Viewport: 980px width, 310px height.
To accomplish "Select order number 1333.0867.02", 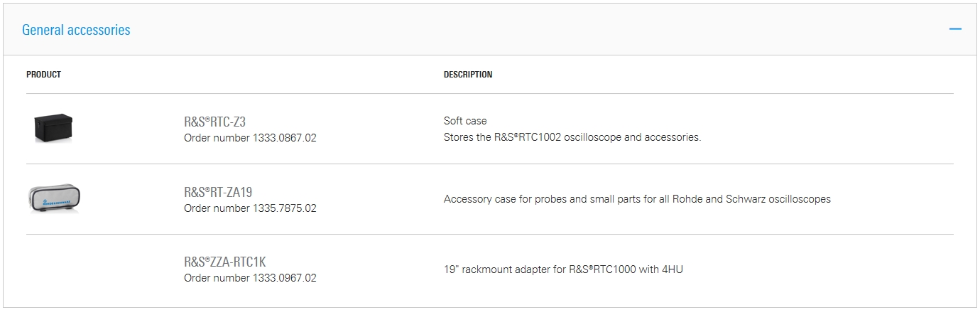I will pos(250,138).
